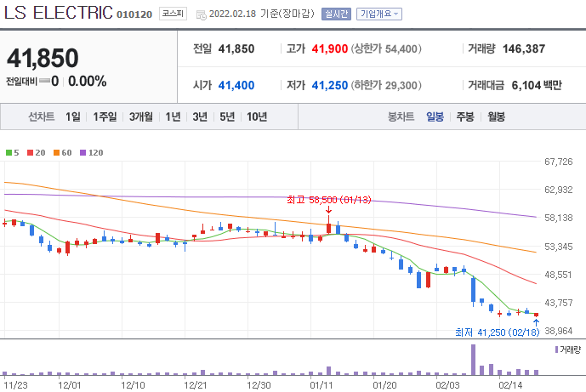586x392 pixels.
Task: Open the 실시간 real-time button
Action: coord(336,14)
